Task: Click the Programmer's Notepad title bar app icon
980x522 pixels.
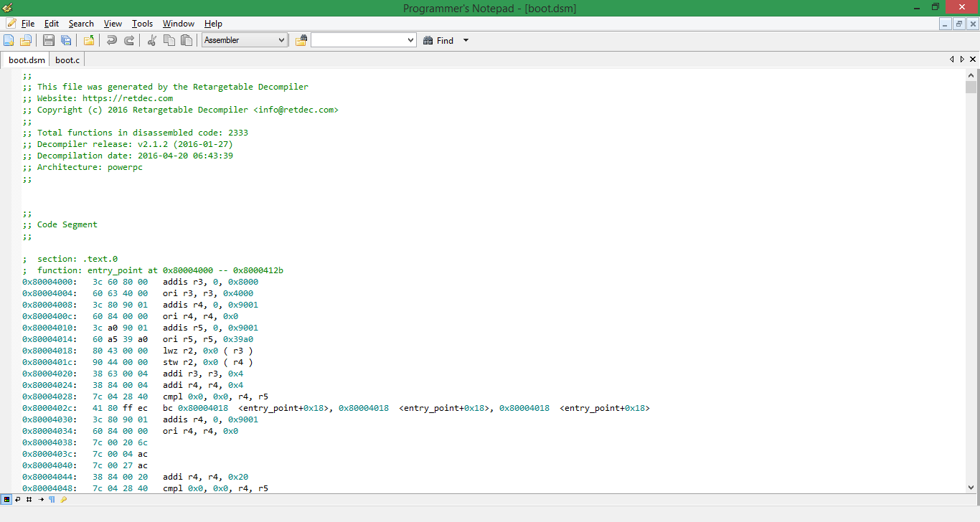Action: click(x=8, y=8)
